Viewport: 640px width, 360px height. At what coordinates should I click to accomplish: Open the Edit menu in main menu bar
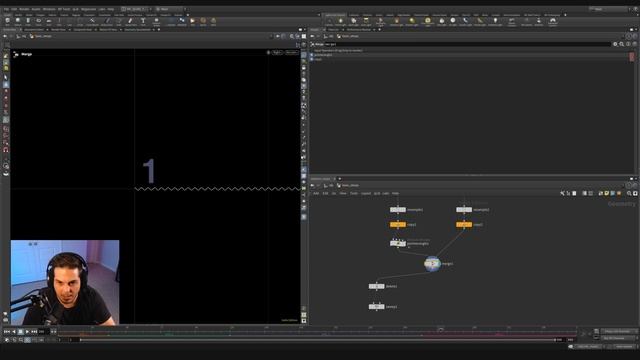pos(14,9)
